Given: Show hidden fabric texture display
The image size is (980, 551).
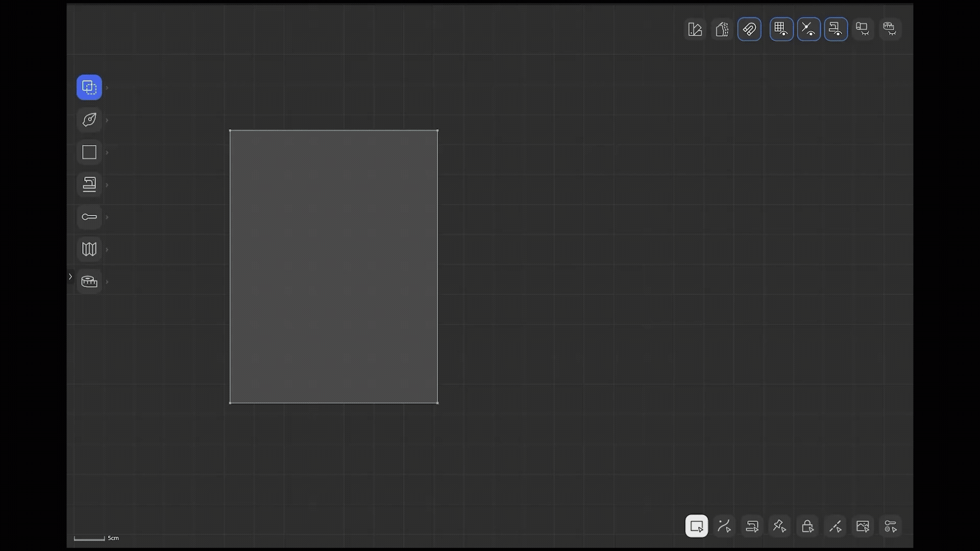Looking at the screenshot, I should [863, 29].
